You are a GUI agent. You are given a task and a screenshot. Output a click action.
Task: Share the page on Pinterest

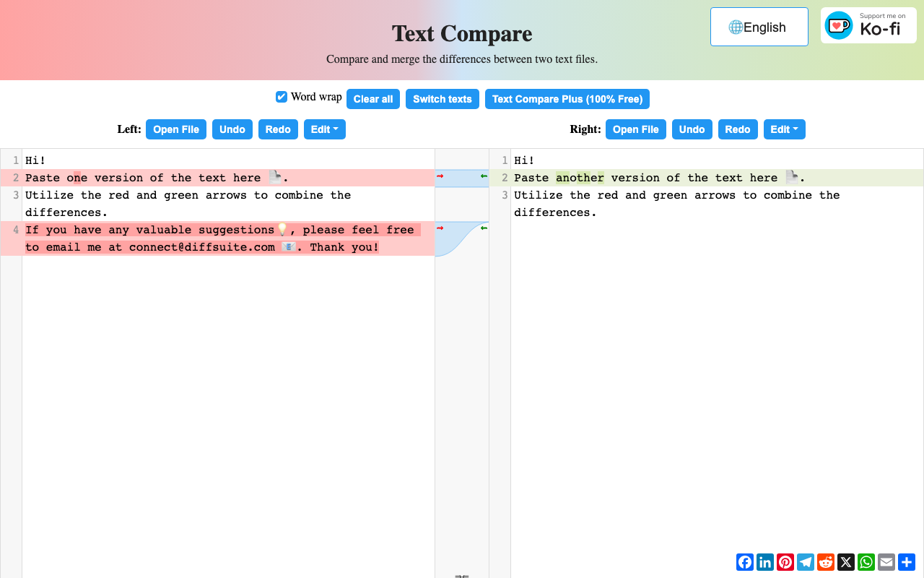(785, 562)
